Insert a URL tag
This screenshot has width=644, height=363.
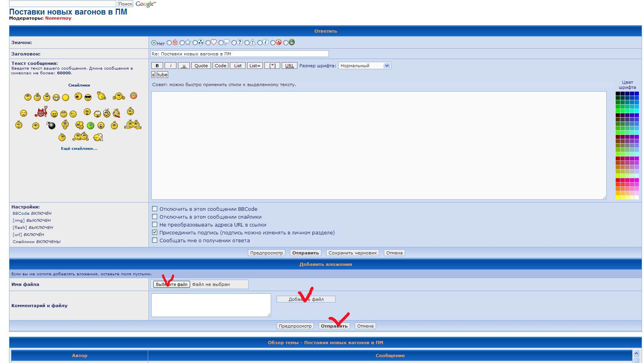pos(289,66)
